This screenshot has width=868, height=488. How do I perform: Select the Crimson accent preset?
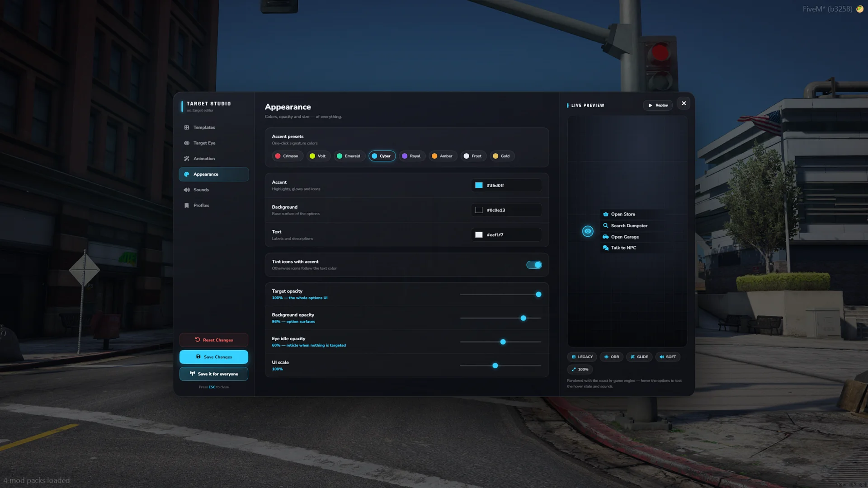click(x=287, y=156)
